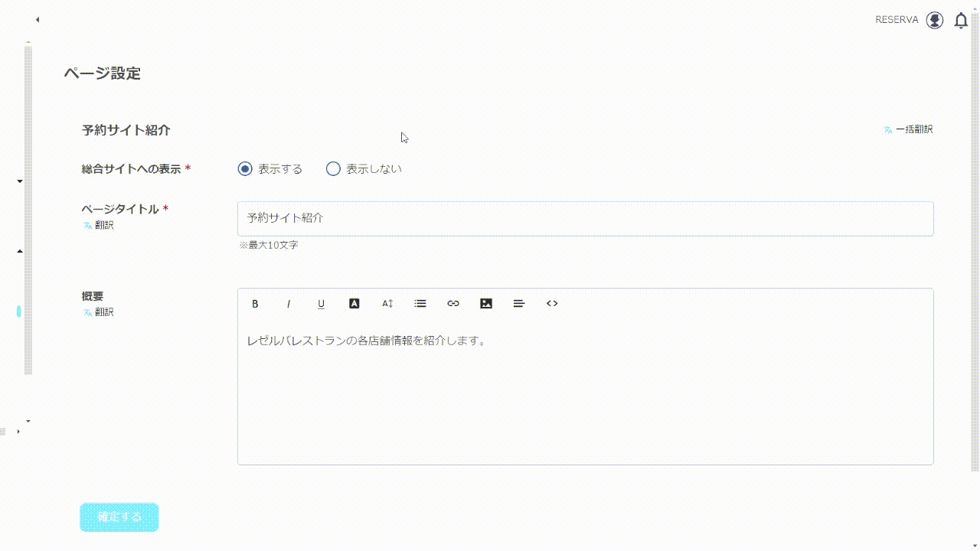The image size is (980, 551).
Task: Toggle bold formatting in the 概要 editor
Action: pyautogui.click(x=255, y=304)
